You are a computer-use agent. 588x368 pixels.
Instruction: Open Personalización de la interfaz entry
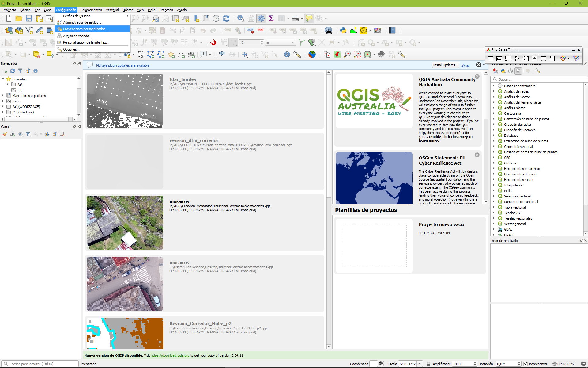click(92, 42)
